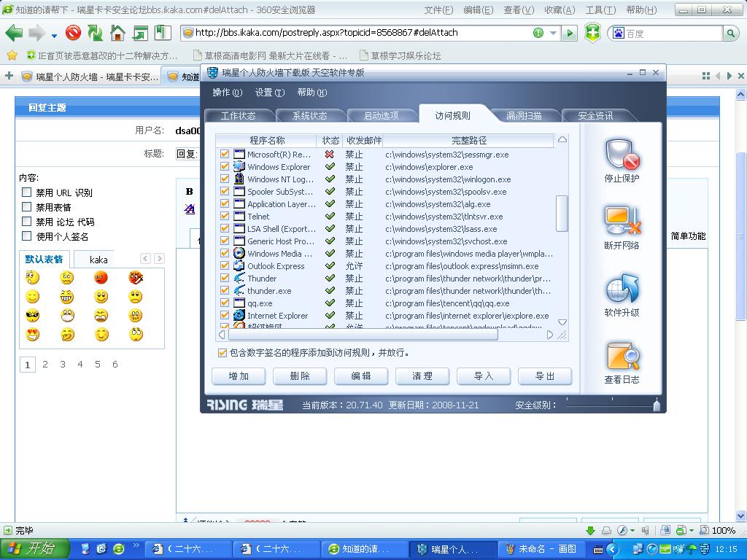Open the 设置(T) menu in firewall

[x=270, y=93]
